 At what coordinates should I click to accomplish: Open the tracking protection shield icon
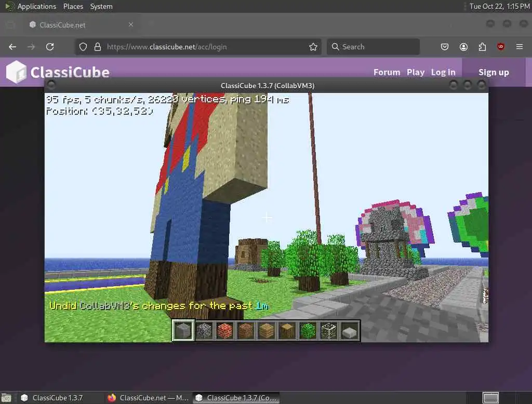[x=83, y=47]
